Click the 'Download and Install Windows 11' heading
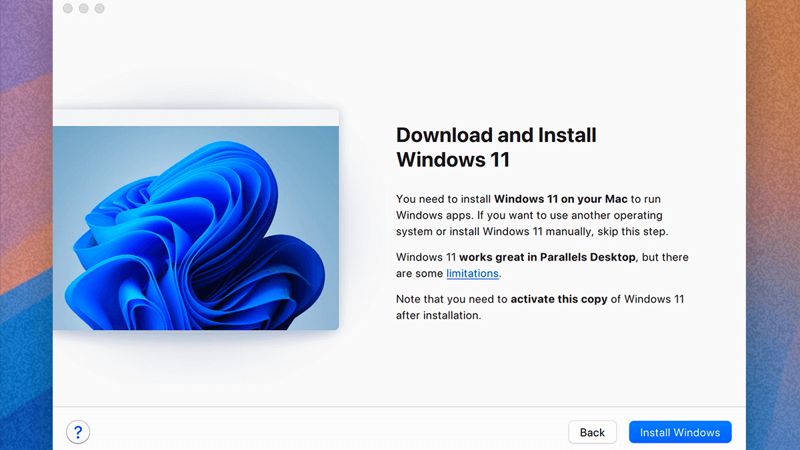Screen dimensions: 800x450 click(496, 147)
